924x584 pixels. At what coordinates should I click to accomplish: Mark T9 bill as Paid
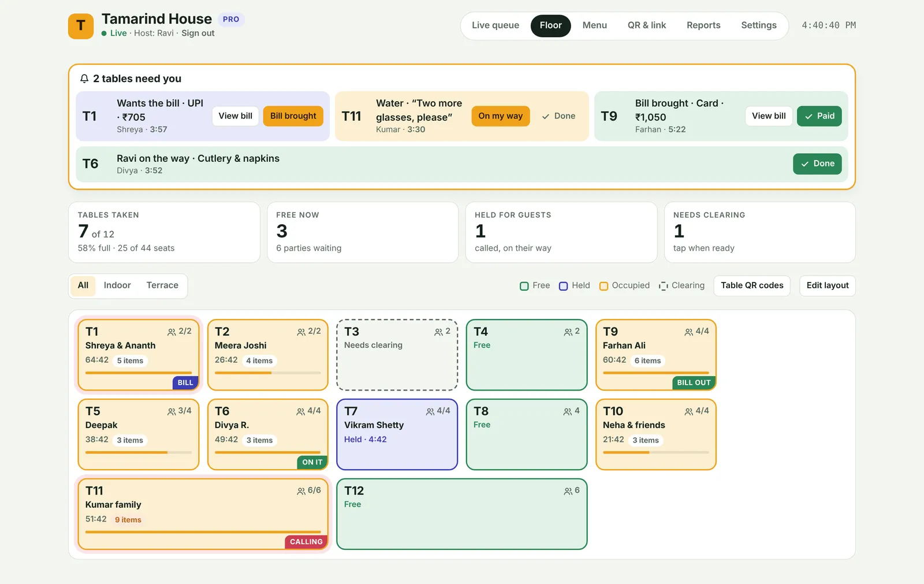pyautogui.click(x=819, y=116)
